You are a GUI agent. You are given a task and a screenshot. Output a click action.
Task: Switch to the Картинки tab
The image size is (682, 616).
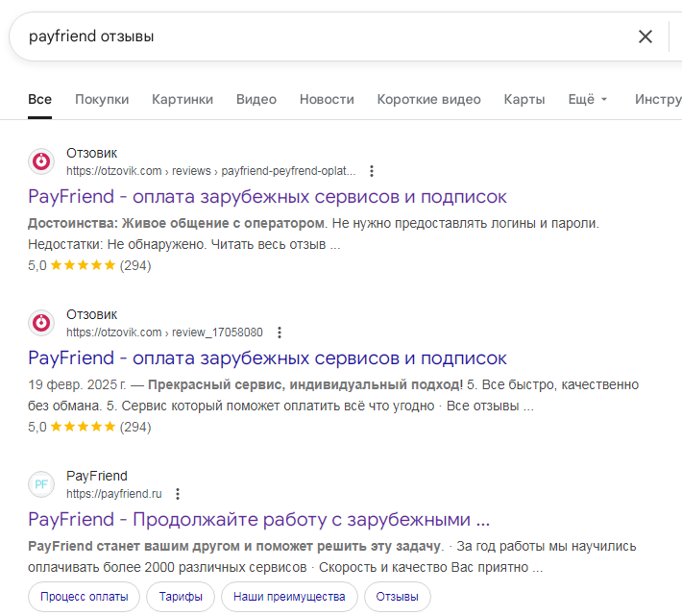pos(183,99)
